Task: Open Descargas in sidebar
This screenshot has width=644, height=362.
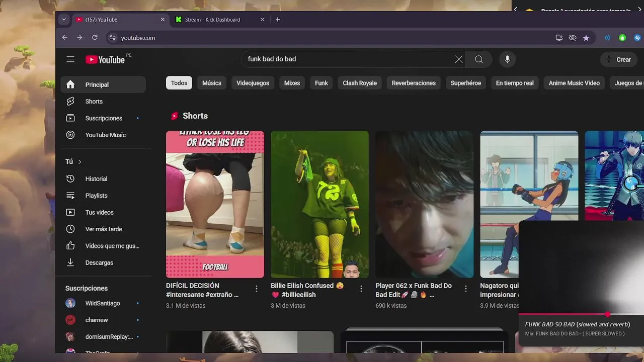Action: tap(103, 262)
